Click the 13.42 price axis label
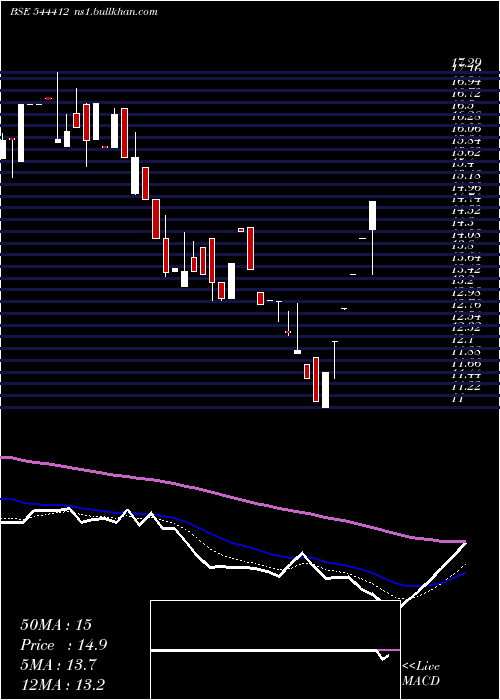This screenshot has height=700, width=500. point(466,270)
